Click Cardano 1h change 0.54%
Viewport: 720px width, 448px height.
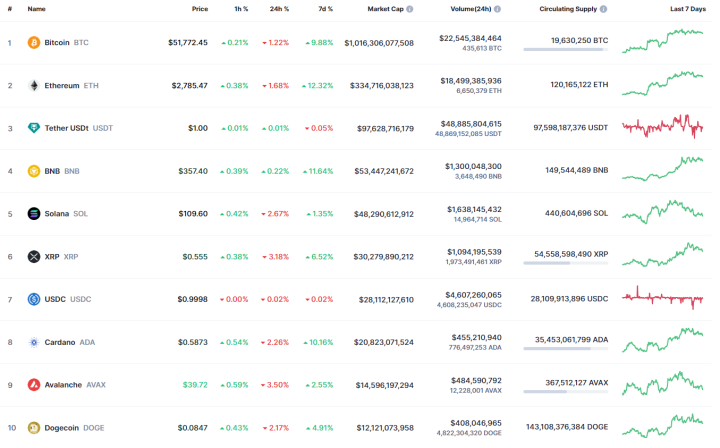pos(234,342)
